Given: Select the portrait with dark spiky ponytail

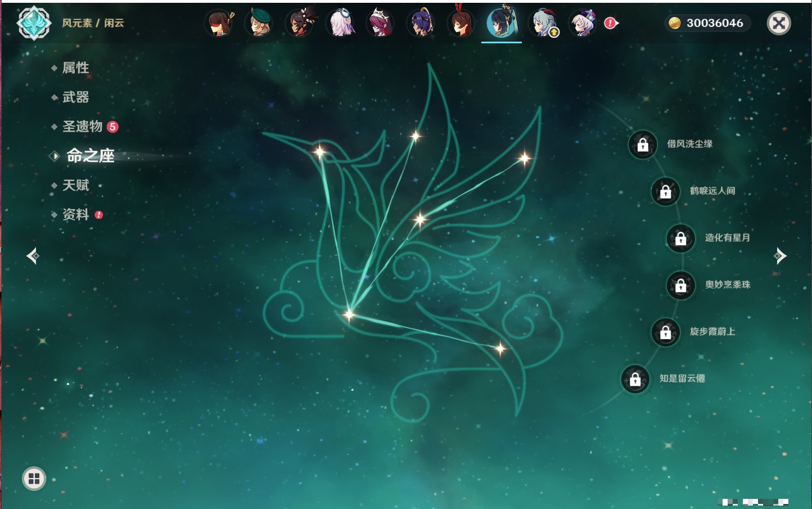Looking at the screenshot, I should [300, 23].
